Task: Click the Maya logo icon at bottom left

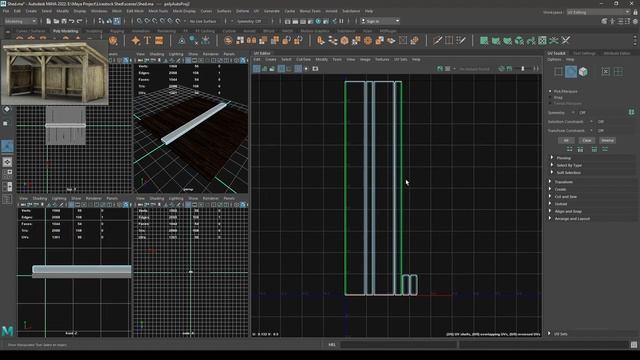Action: (x=7, y=331)
